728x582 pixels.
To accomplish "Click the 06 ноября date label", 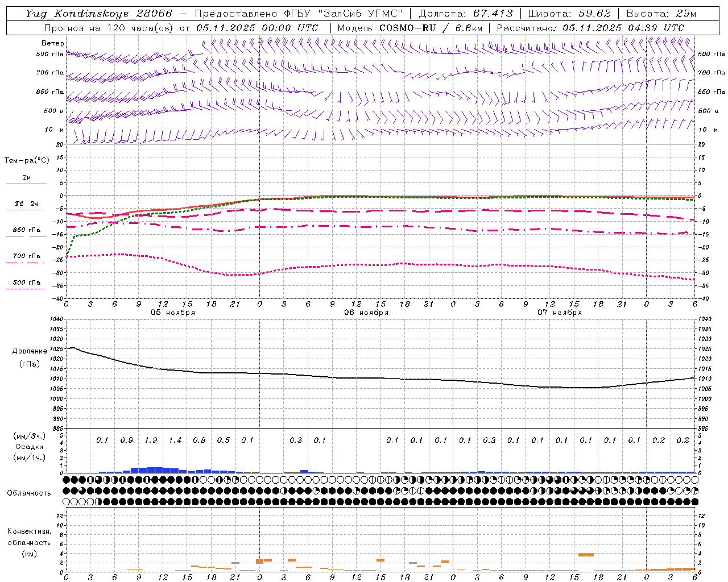I will coord(366,313).
